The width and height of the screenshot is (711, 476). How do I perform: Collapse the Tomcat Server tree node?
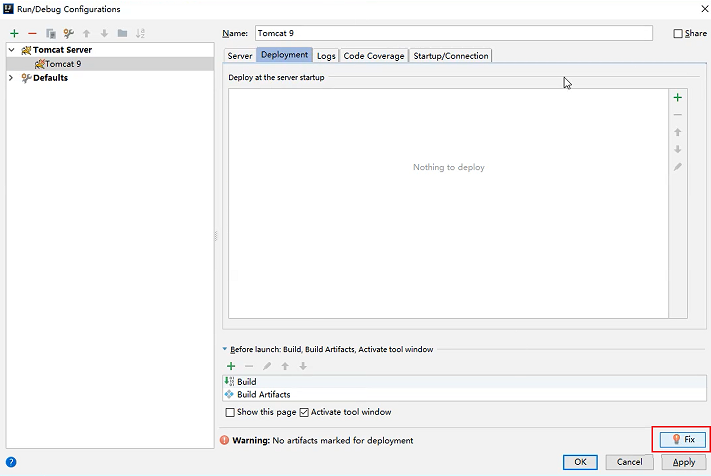click(12, 50)
